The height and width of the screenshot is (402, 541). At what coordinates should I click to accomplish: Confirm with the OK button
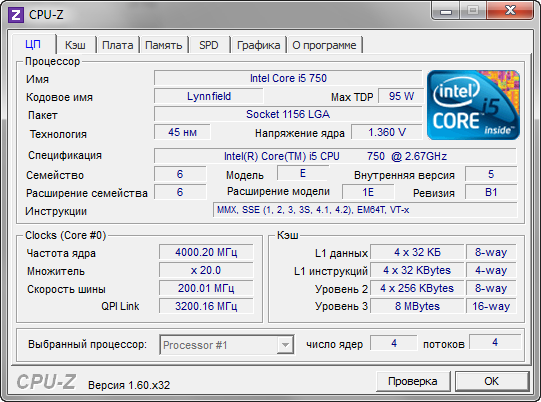(491, 381)
